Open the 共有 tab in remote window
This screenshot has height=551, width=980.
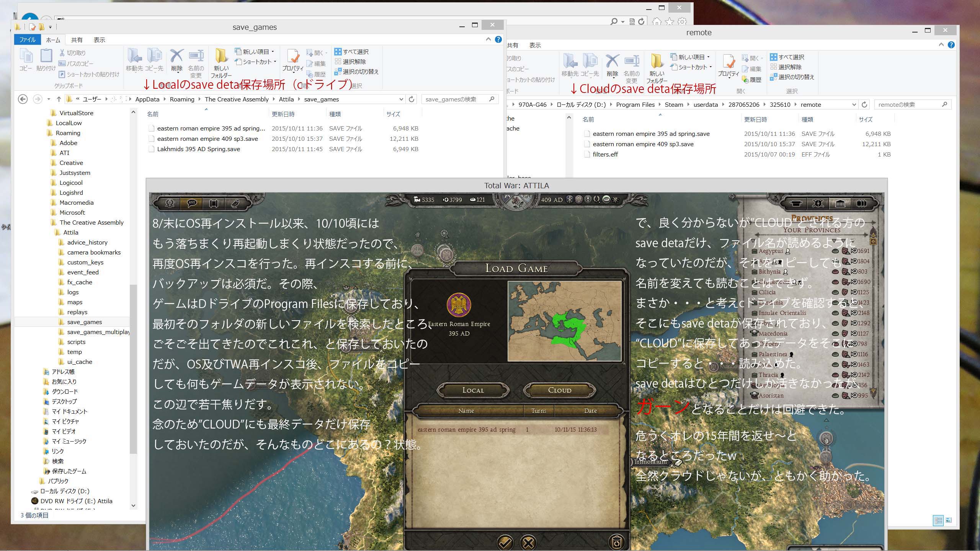coord(512,45)
